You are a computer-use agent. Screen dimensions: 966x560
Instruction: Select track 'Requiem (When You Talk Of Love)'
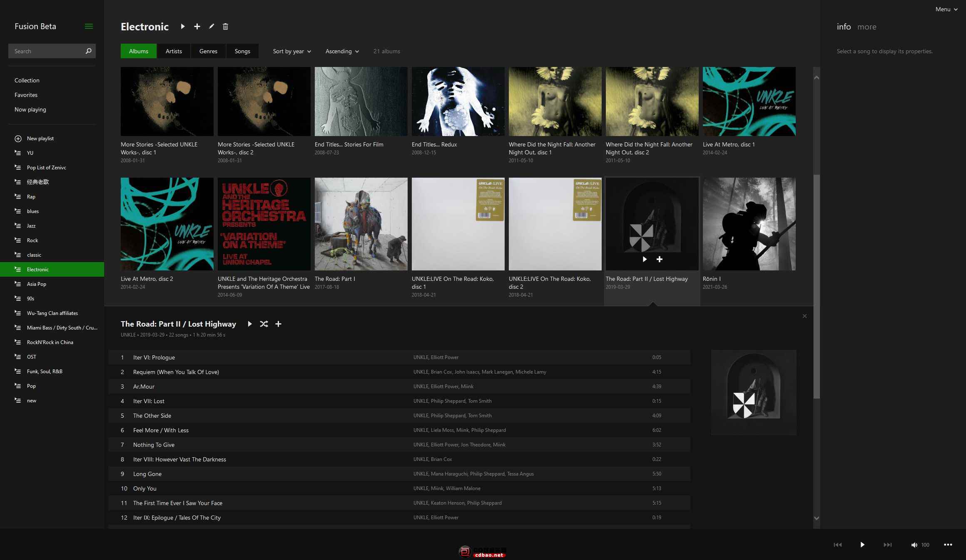coord(399,372)
